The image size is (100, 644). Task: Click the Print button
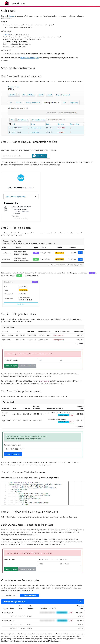pos(13,120)
